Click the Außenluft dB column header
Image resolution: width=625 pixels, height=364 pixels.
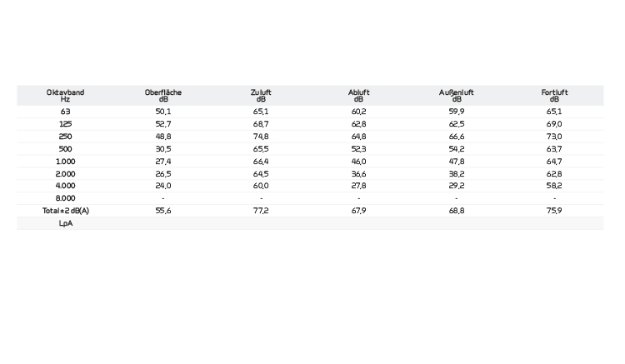457,95
